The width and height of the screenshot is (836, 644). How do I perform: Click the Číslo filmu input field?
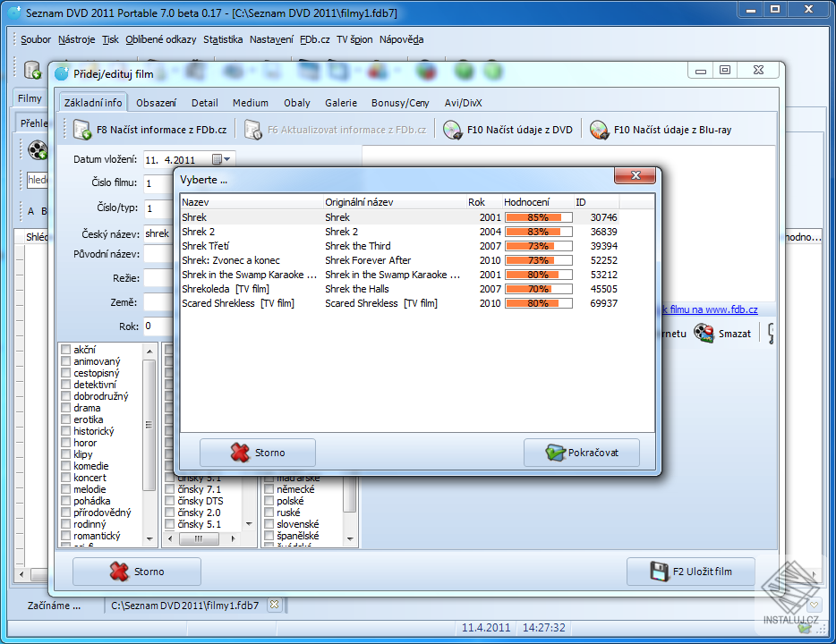[158, 183]
